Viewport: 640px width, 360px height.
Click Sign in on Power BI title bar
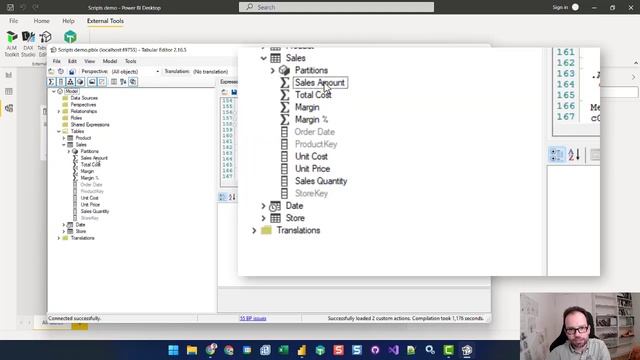(560, 7)
